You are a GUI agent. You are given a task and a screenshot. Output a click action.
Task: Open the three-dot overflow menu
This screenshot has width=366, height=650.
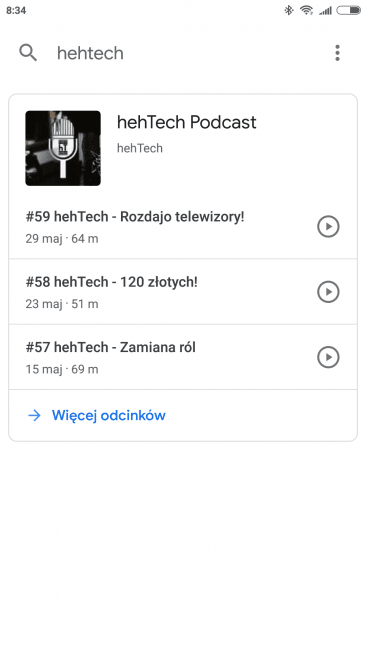[x=337, y=53]
